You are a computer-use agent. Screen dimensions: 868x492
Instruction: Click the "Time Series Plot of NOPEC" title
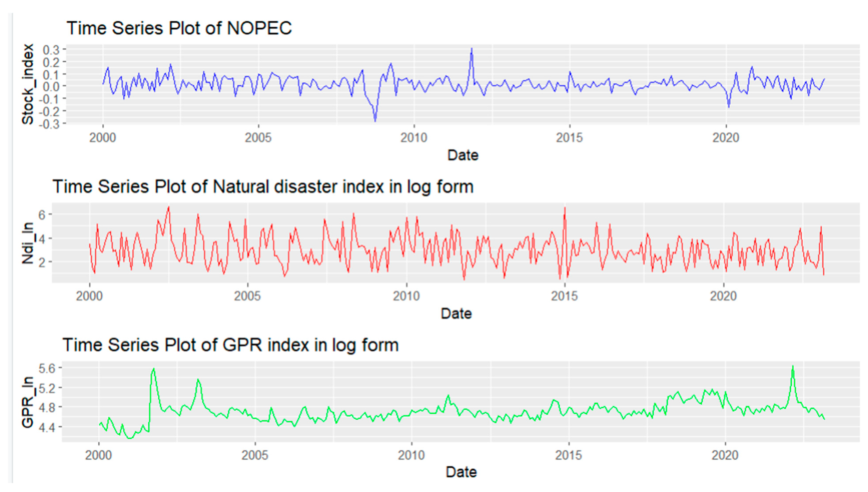[179, 28]
